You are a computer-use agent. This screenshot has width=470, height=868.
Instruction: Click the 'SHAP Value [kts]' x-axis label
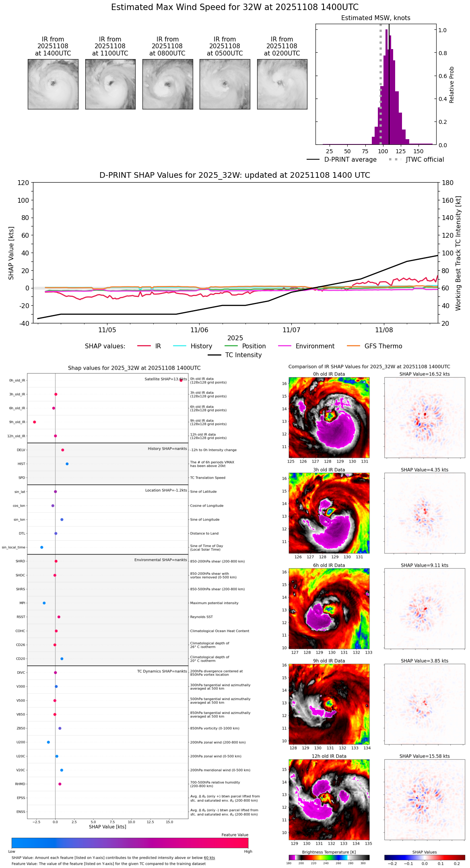(x=107, y=827)
